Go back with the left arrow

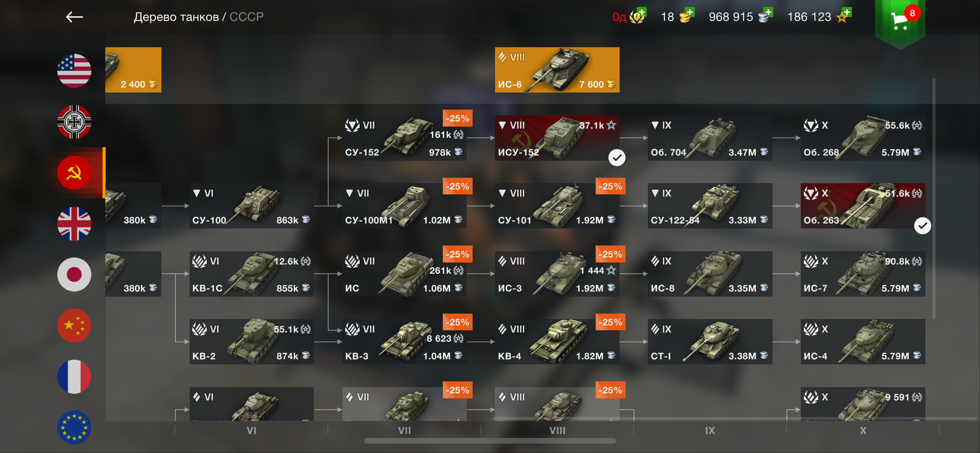74,17
